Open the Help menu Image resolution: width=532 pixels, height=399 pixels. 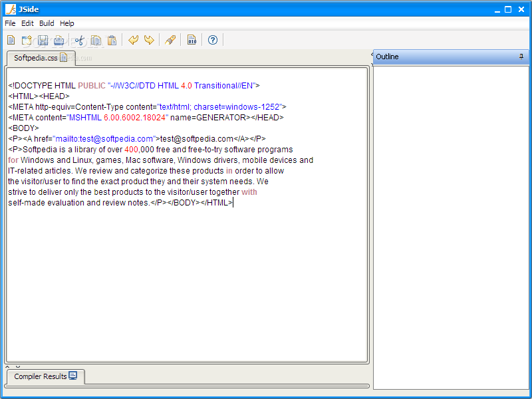coord(67,23)
